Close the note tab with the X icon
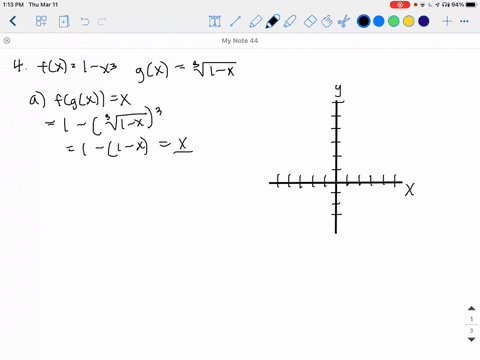This screenshot has width=480, height=360. (x=6, y=41)
